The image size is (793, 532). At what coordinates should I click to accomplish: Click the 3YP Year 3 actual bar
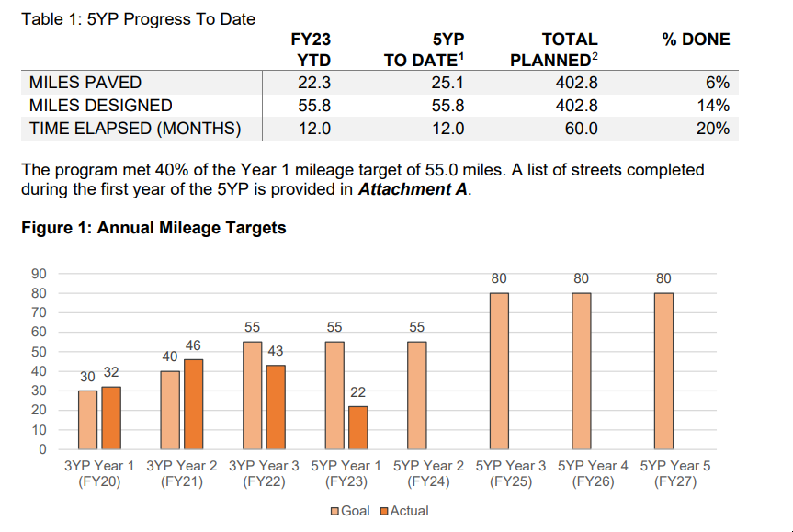[x=275, y=407]
